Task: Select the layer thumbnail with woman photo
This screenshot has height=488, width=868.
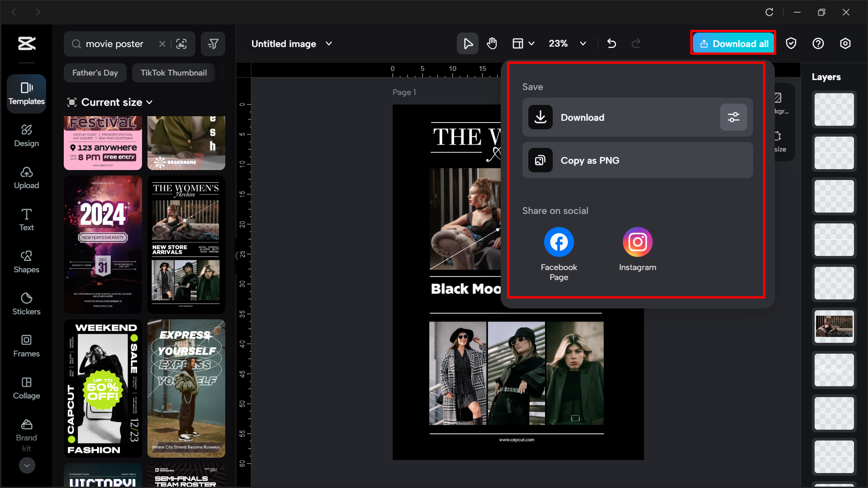Action: [834, 326]
